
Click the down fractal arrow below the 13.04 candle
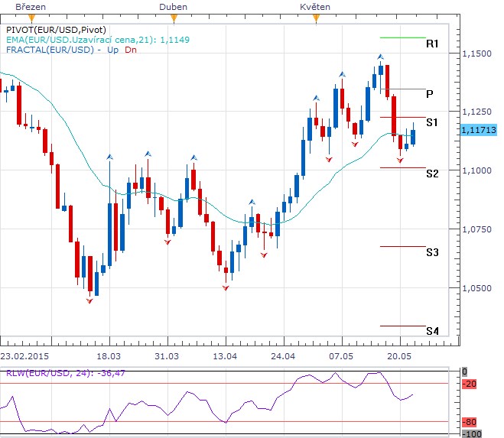click(x=226, y=288)
